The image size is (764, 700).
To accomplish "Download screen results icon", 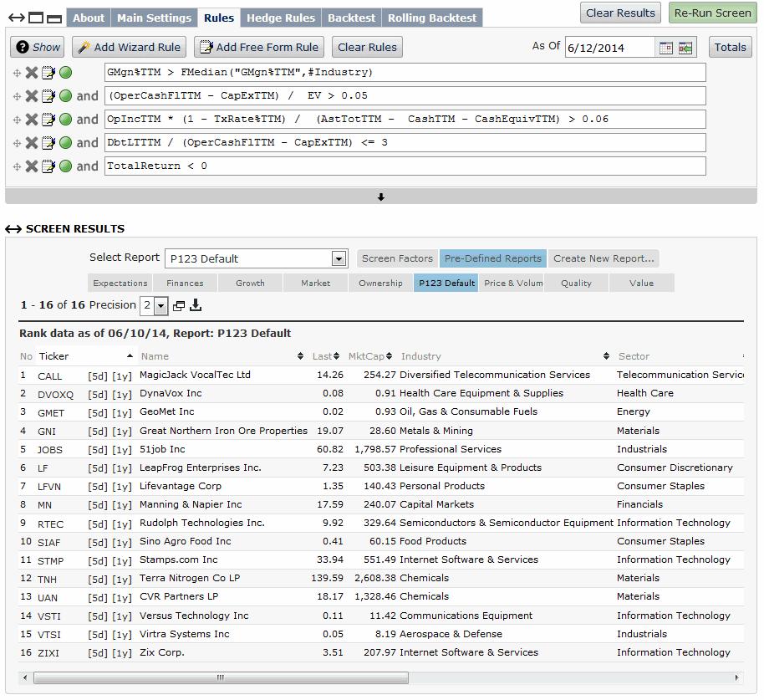I will pyautogui.click(x=196, y=305).
